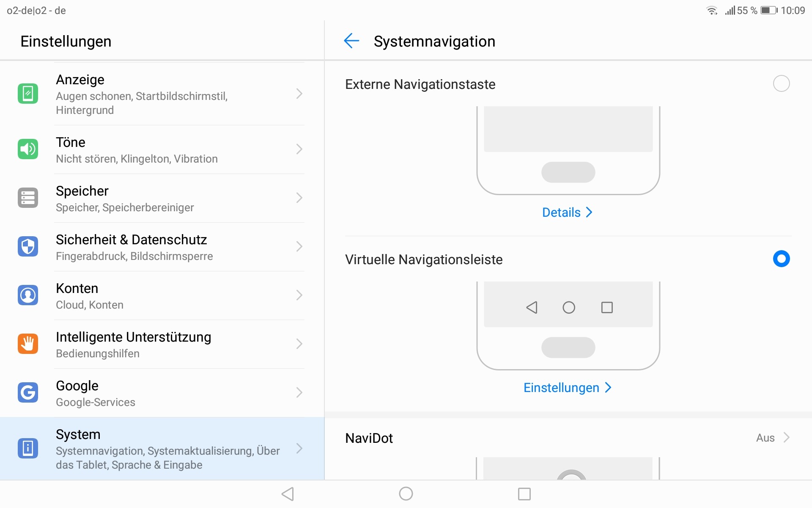Tap the orange Intelligente Unterstützung hand icon

click(28, 344)
